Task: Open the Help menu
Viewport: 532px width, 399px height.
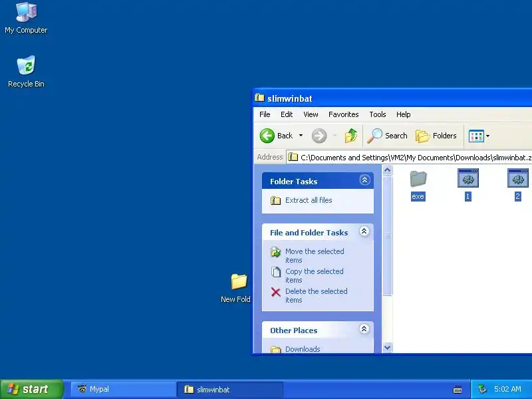Action: 404,114
